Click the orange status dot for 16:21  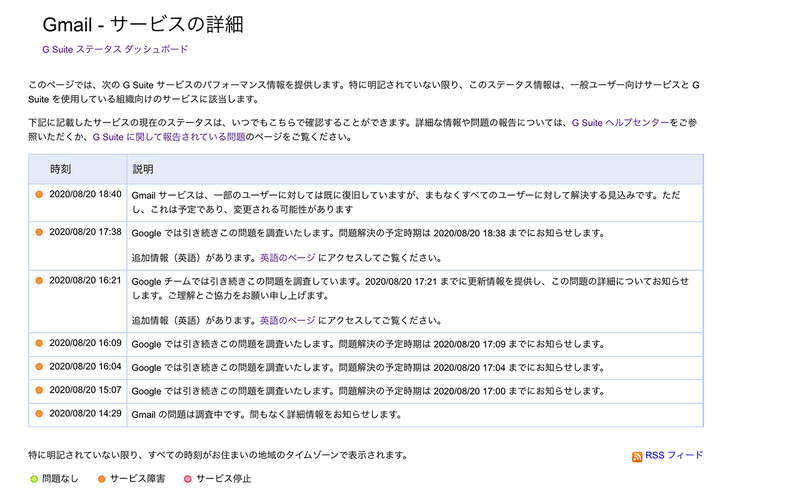tap(39, 281)
